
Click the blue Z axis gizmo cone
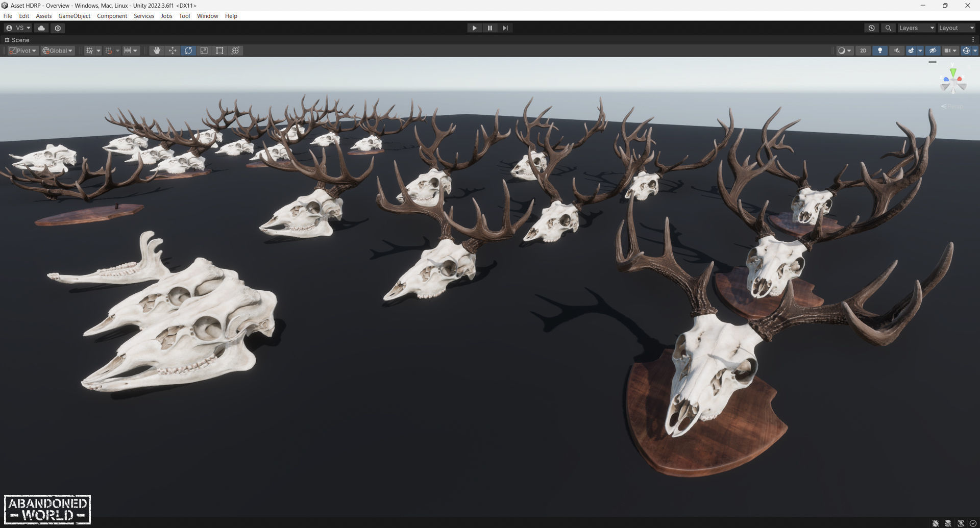946,79
